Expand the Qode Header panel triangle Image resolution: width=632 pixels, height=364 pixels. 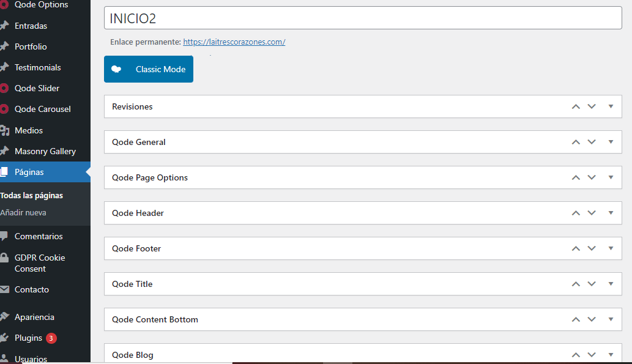611,213
